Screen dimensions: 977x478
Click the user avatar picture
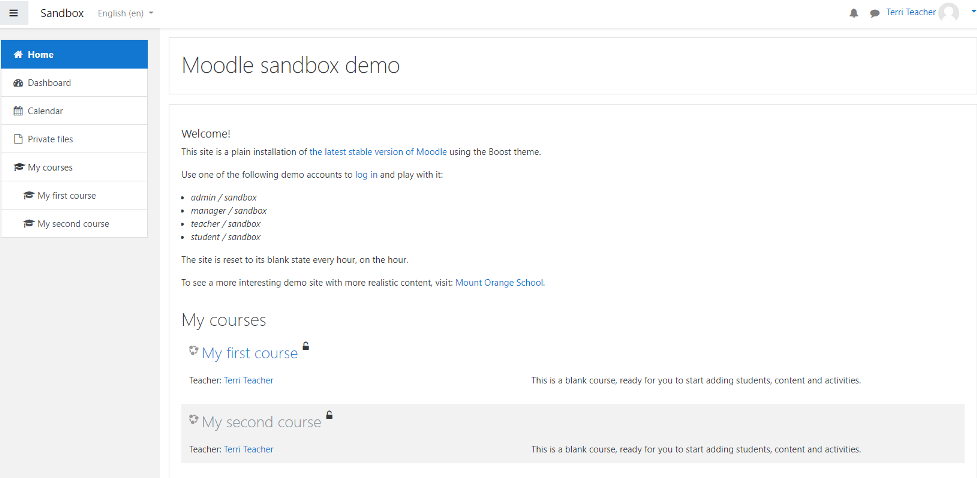pyautogui.click(x=948, y=12)
